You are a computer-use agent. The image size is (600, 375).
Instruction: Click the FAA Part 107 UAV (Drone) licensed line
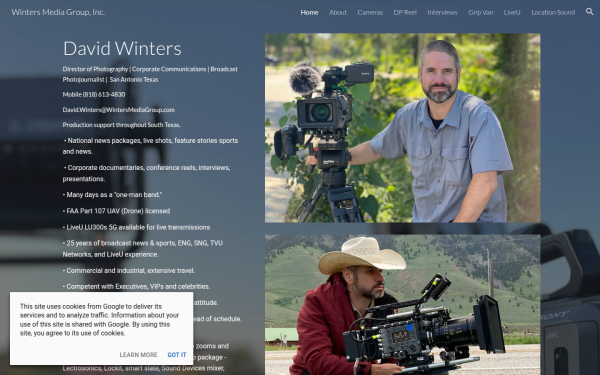pos(116,211)
